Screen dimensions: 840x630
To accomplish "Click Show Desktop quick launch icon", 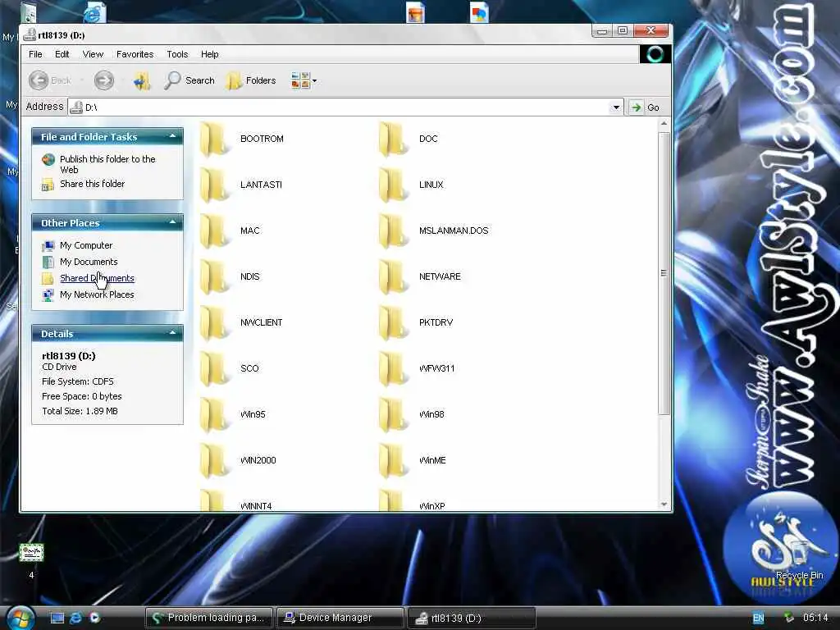I will [x=57, y=618].
